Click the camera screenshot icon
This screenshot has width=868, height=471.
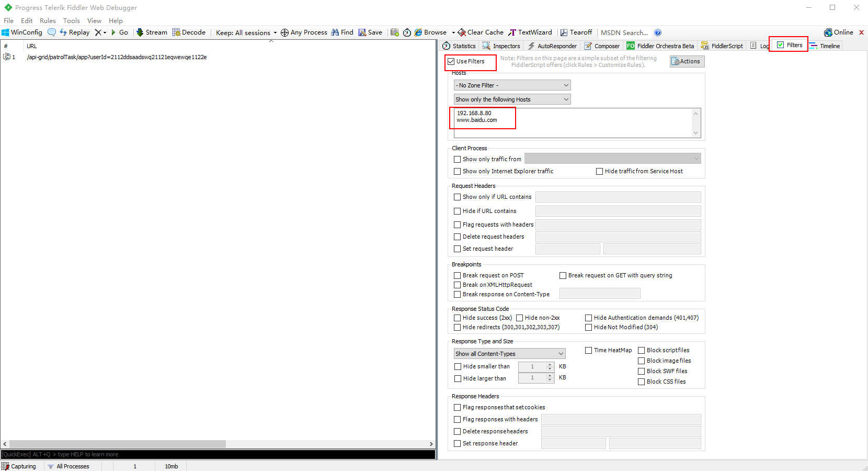[x=395, y=32]
